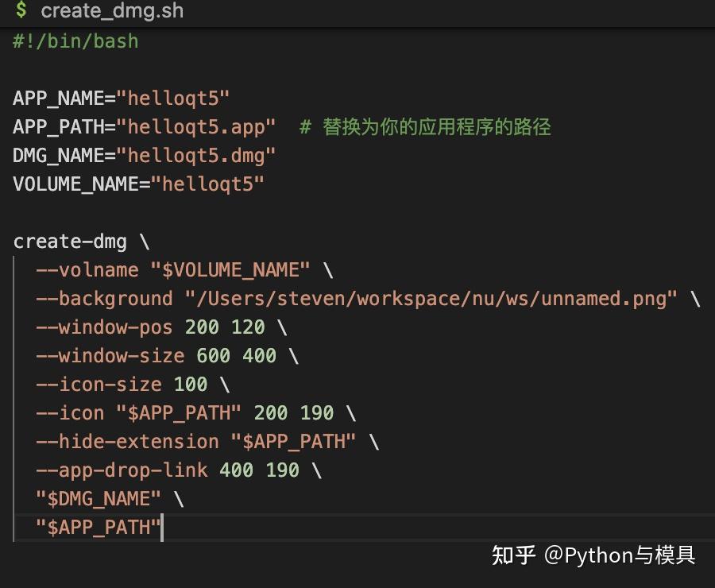Viewport: 715px width, 588px height.
Task: Click the #!/bin/bash shebang line
Action: click(x=74, y=41)
